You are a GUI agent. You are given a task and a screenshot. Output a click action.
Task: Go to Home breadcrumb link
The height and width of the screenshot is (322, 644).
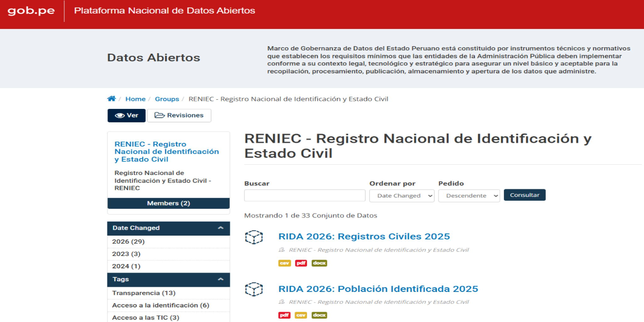point(135,99)
